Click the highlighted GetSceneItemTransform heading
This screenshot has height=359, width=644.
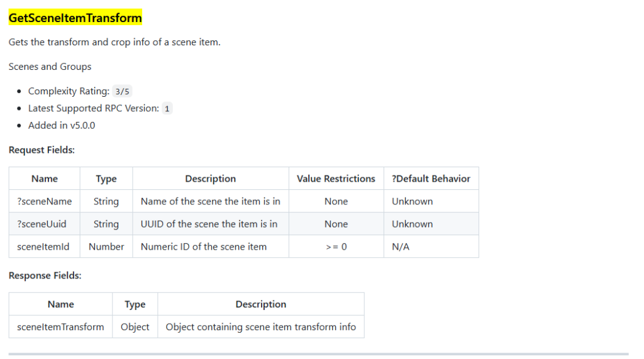tap(75, 18)
